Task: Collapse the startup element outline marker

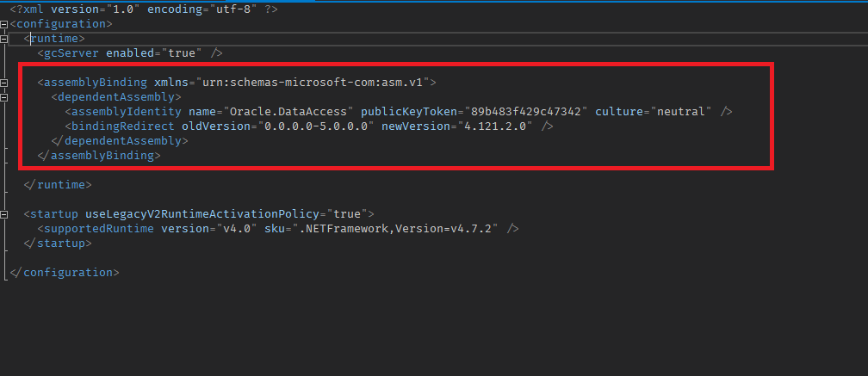Action: click(4, 214)
